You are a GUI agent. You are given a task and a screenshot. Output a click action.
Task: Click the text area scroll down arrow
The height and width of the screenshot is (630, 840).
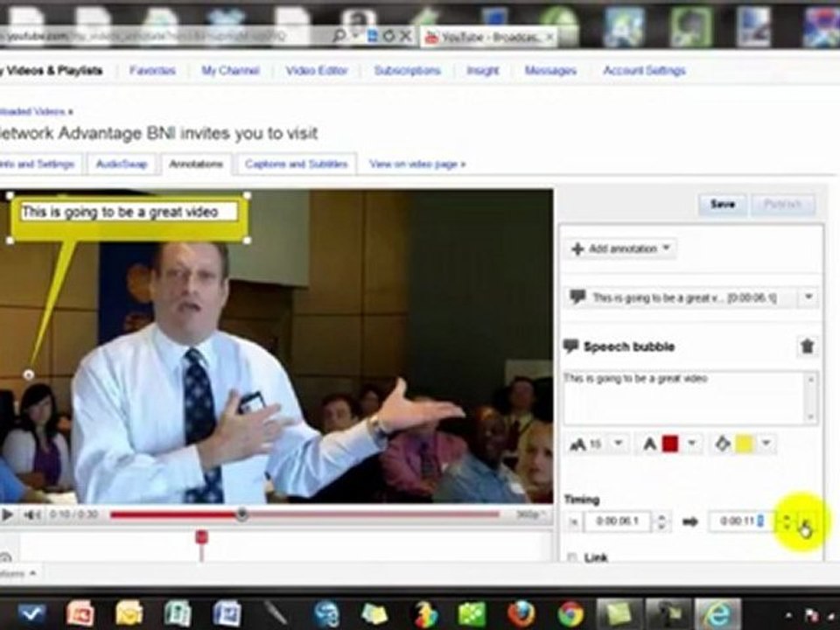coord(811,416)
